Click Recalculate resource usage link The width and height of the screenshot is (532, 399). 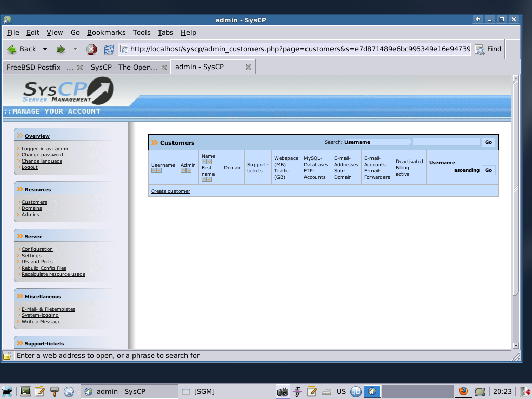coord(54,274)
